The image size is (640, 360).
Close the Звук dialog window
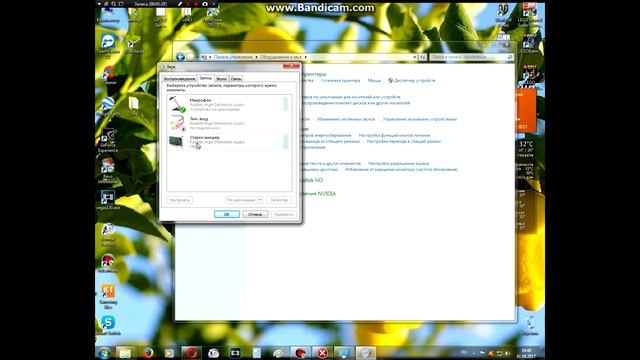pos(291,66)
